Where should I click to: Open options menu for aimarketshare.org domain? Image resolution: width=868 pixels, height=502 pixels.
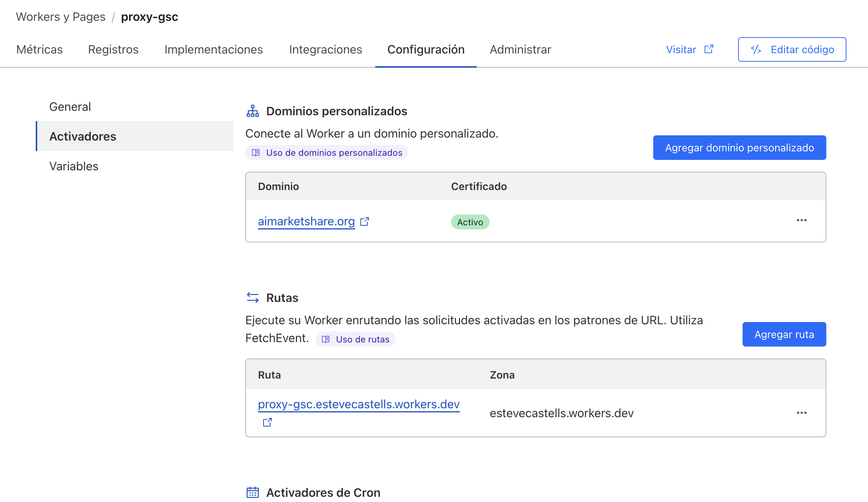(x=801, y=221)
